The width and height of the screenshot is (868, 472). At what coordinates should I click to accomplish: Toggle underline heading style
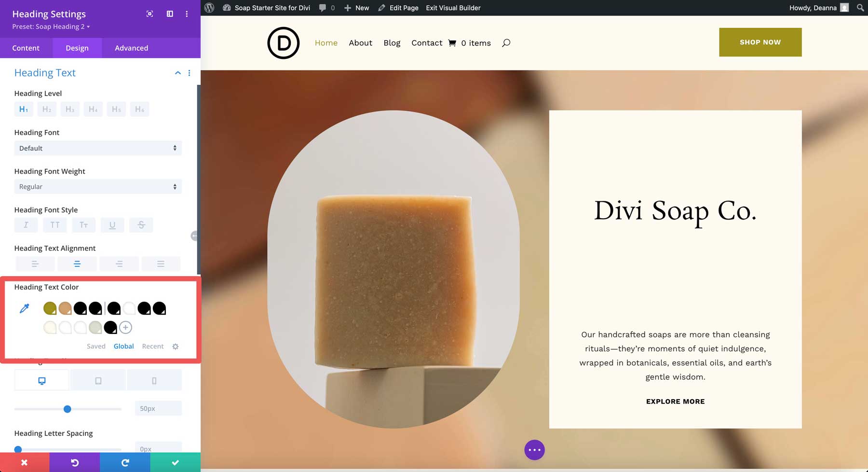coord(112,225)
